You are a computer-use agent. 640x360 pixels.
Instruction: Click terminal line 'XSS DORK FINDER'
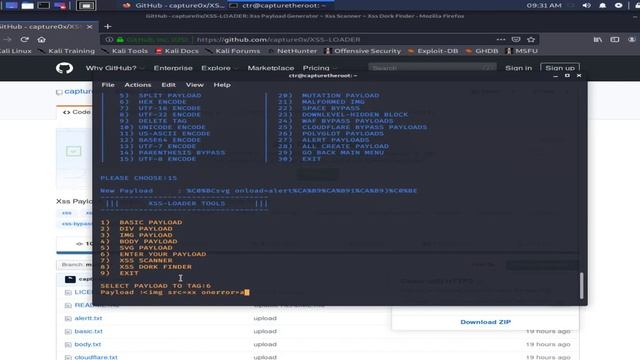156,267
